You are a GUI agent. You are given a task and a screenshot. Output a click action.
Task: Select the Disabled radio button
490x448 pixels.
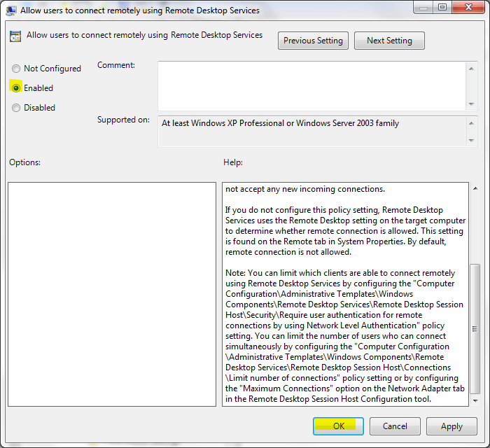(16, 108)
